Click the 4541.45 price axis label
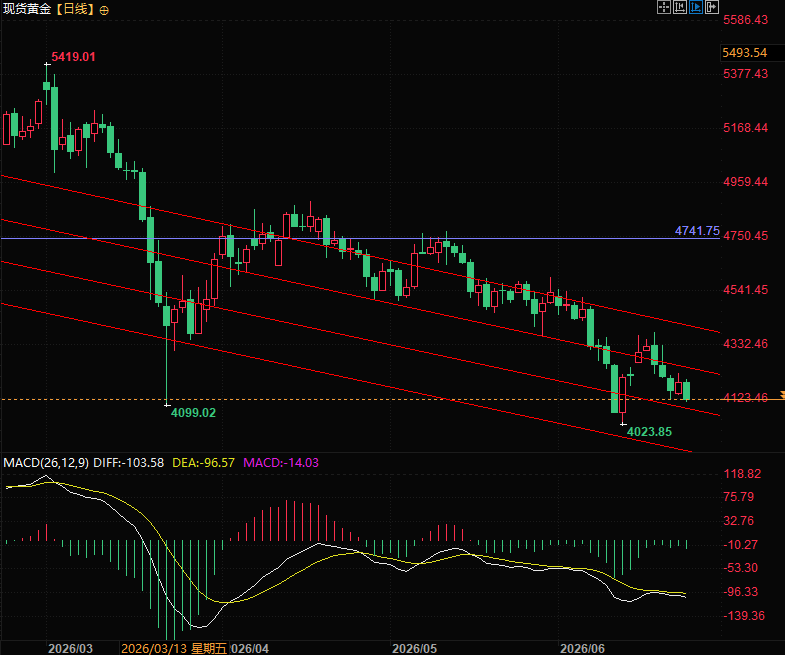The width and height of the screenshot is (785, 655). click(745, 289)
